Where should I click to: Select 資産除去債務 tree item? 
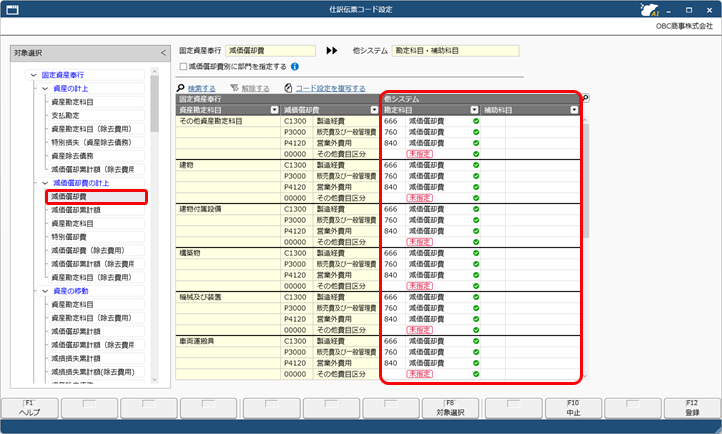pos(96,156)
